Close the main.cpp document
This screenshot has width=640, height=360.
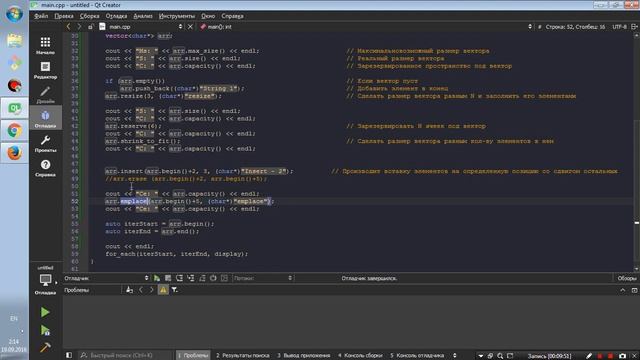coord(190,27)
